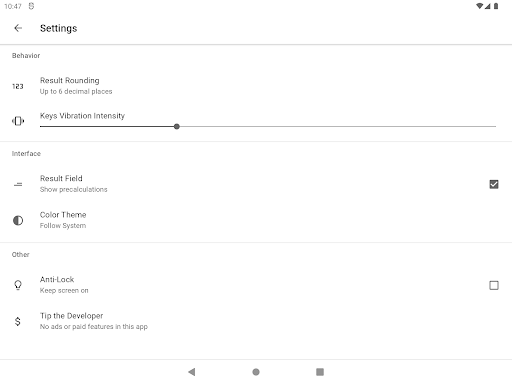Open the Result Rounding decimal places option
Image resolution: width=512 pixels, height=384 pixels.
coord(256,86)
